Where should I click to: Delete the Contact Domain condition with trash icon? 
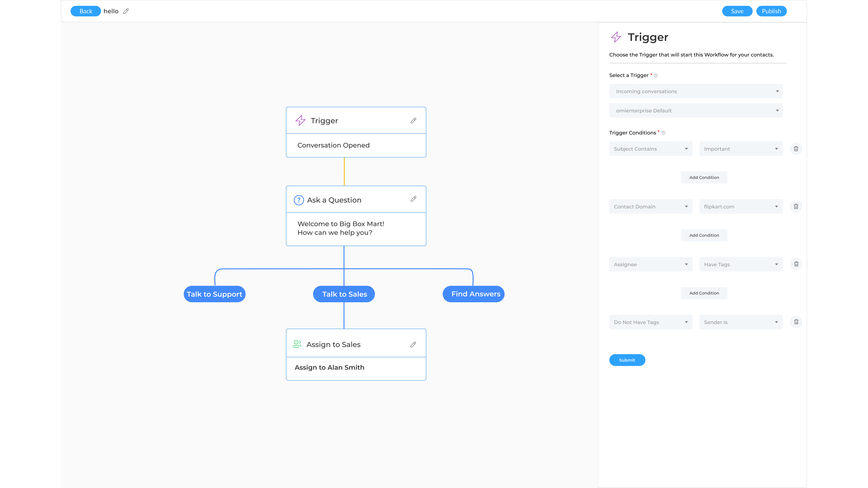coord(796,206)
